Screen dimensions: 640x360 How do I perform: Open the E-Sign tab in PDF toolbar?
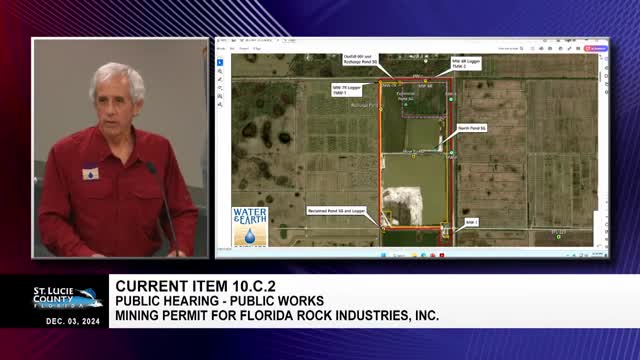point(257,49)
